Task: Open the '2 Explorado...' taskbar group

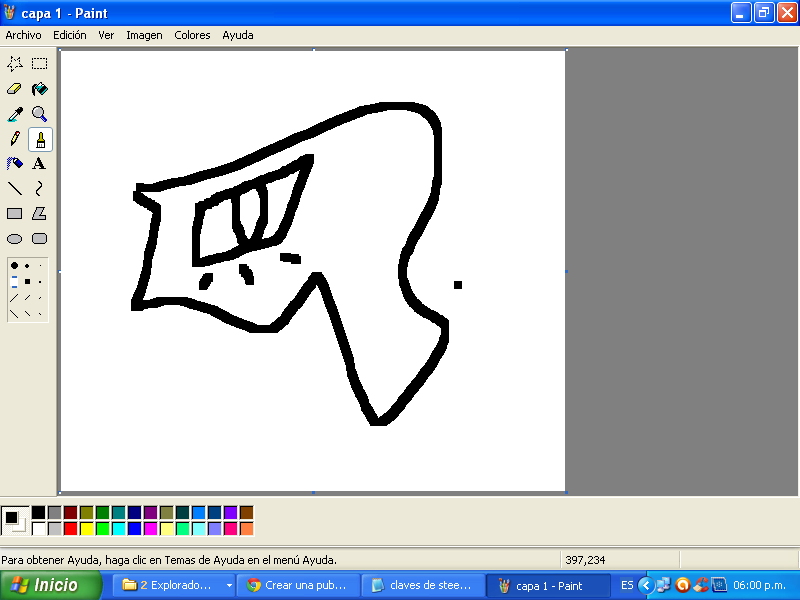Action: 172,585
